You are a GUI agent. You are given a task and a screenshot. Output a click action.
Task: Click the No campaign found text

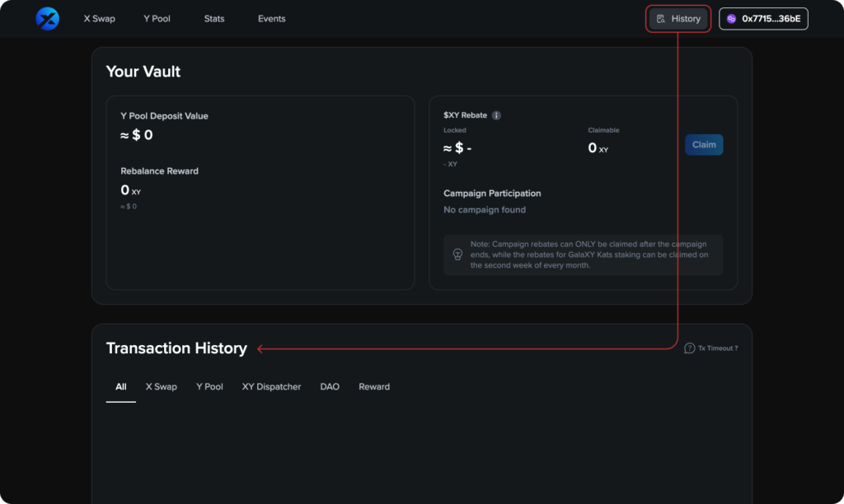(x=485, y=210)
